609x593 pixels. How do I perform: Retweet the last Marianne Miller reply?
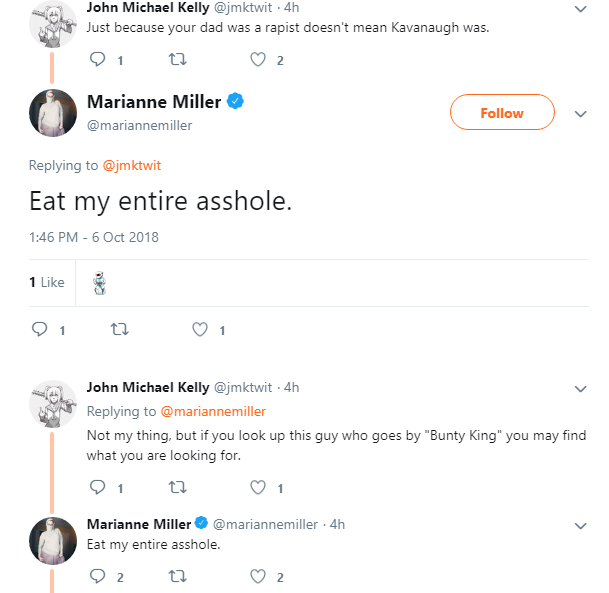point(177,576)
